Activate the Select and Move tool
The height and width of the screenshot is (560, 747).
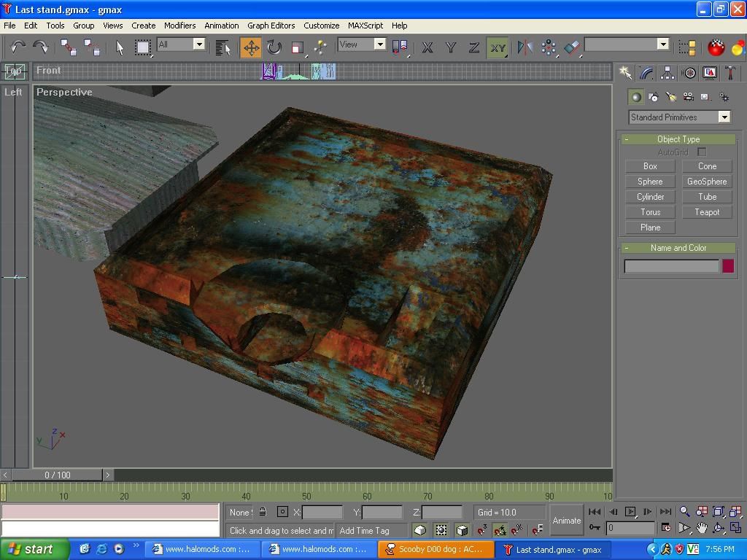[x=251, y=47]
